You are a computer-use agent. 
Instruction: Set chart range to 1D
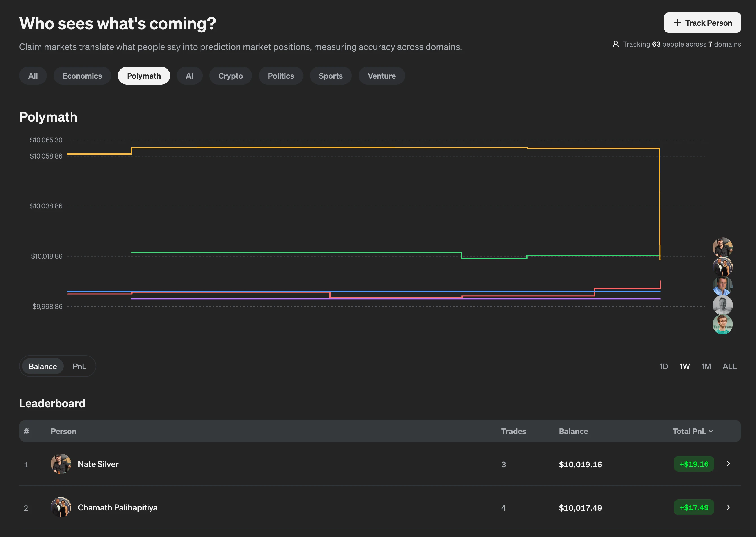663,366
